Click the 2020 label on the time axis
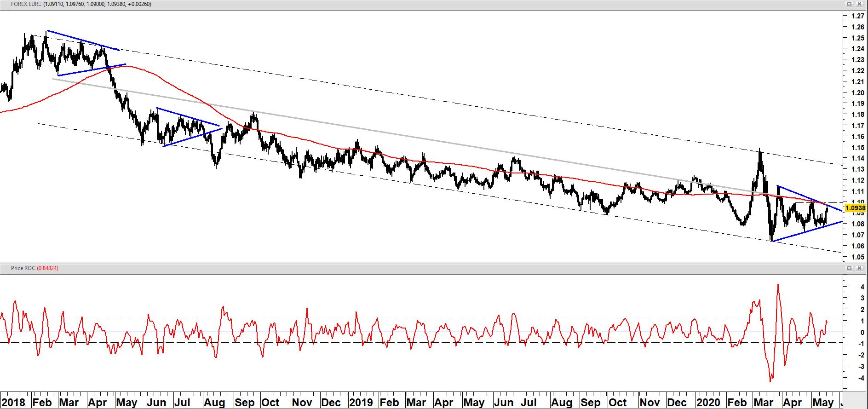The height and width of the screenshot is (409, 868). pos(708,402)
